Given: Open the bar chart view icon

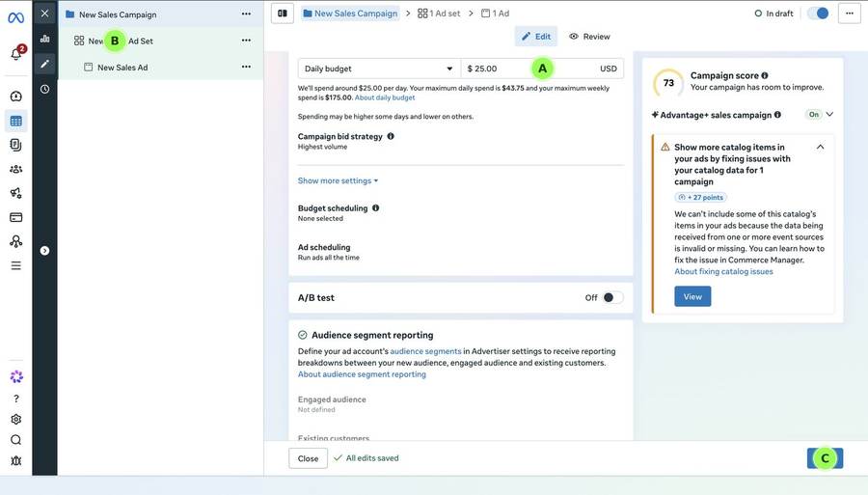Looking at the screenshot, I should coord(44,39).
